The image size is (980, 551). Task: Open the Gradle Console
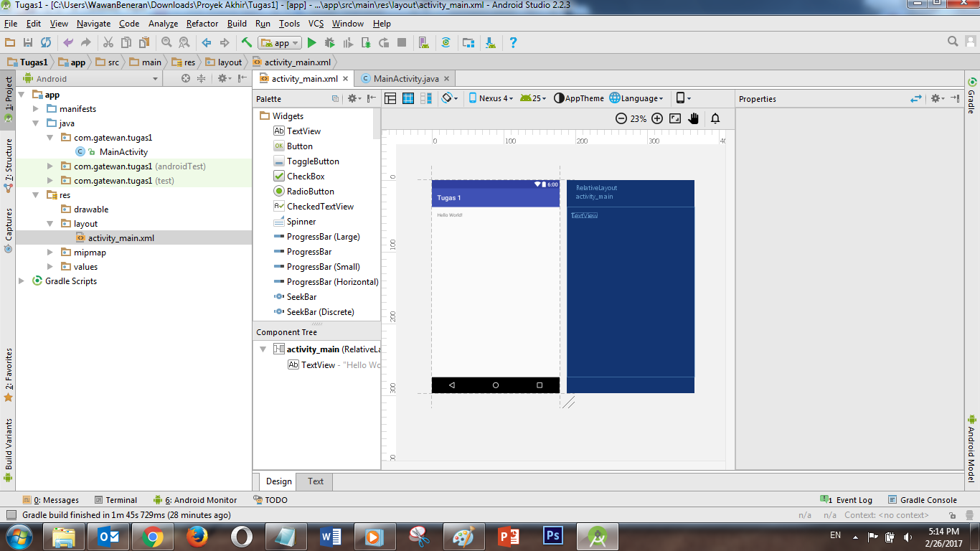pos(923,500)
